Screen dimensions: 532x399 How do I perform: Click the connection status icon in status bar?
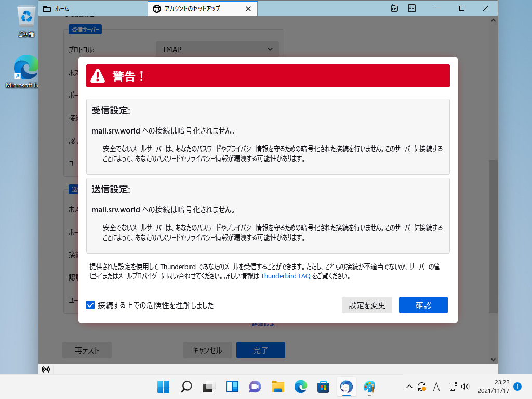(x=46, y=369)
